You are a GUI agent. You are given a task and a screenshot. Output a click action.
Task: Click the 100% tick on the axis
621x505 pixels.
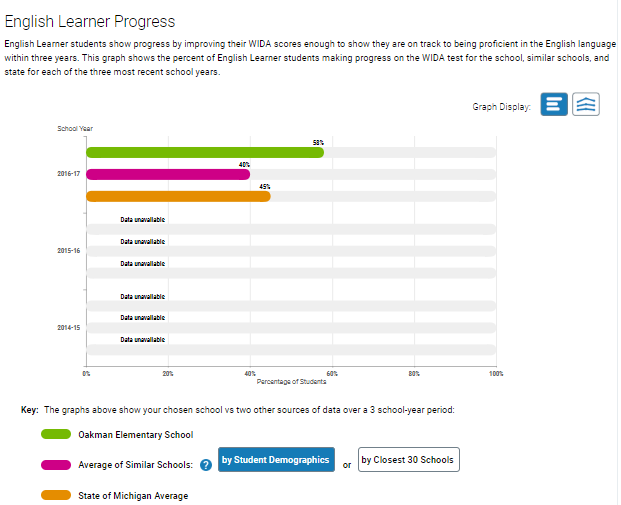point(496,373)
